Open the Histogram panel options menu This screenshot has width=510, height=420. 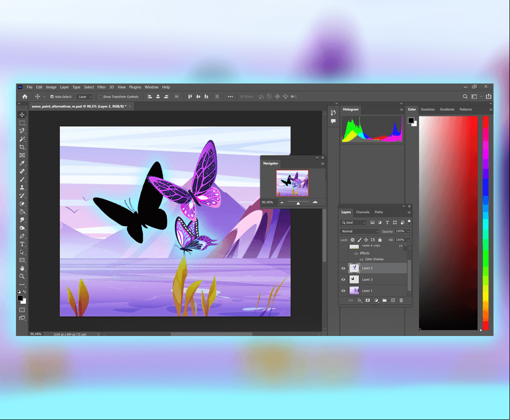click(402, 110)
